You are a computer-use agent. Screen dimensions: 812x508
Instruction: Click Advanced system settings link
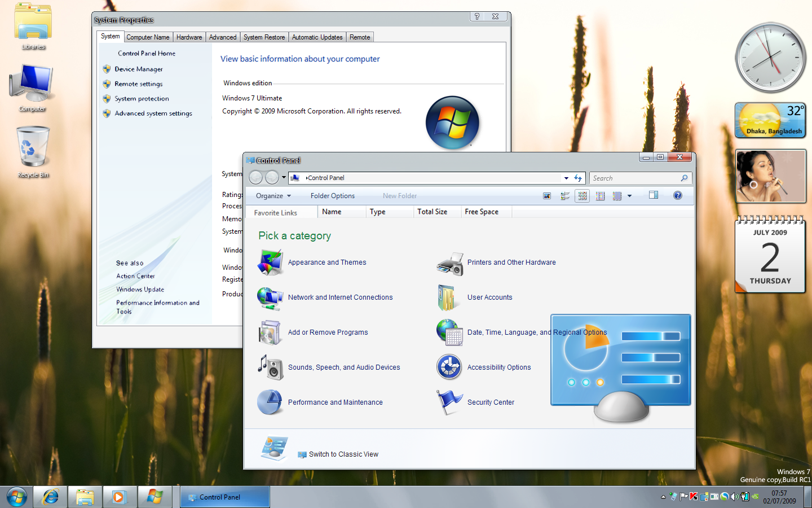coord(153,113)
